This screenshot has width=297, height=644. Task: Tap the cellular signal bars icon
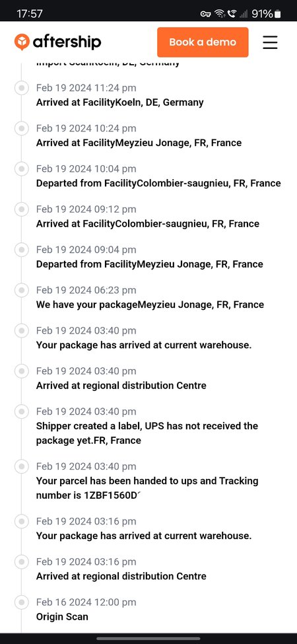tap(244, 14)
